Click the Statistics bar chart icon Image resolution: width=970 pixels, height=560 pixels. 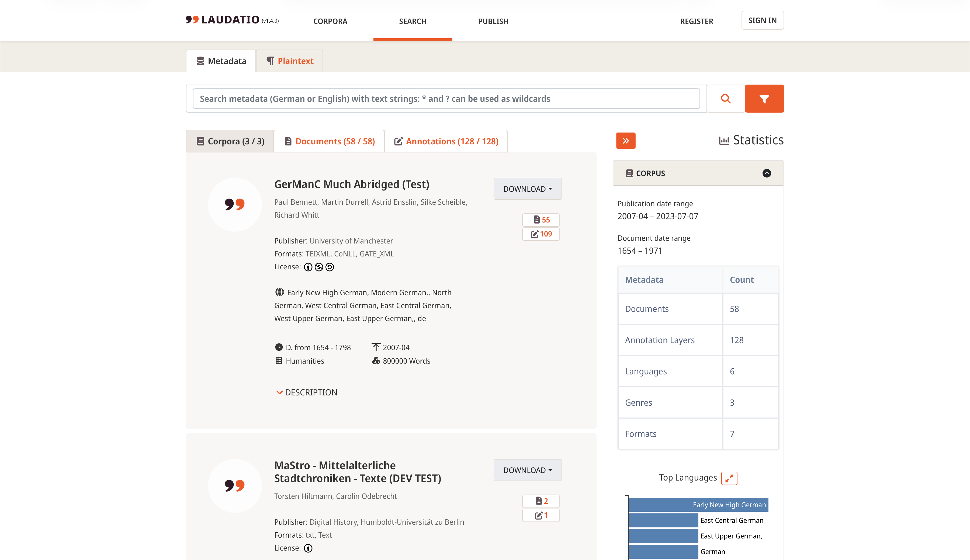pos(724,140)
